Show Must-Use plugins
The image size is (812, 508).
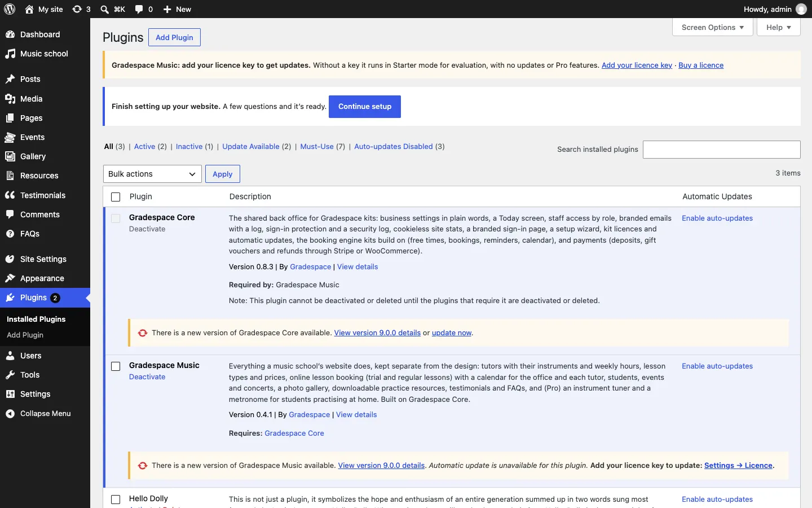tap(317, 146)
